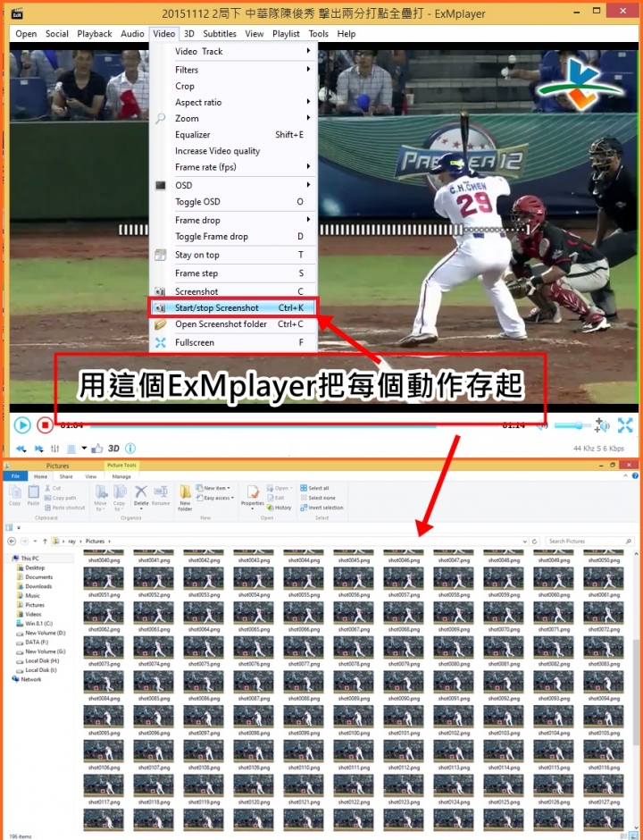Click the Play button in ExMplayer

(22, 425)
